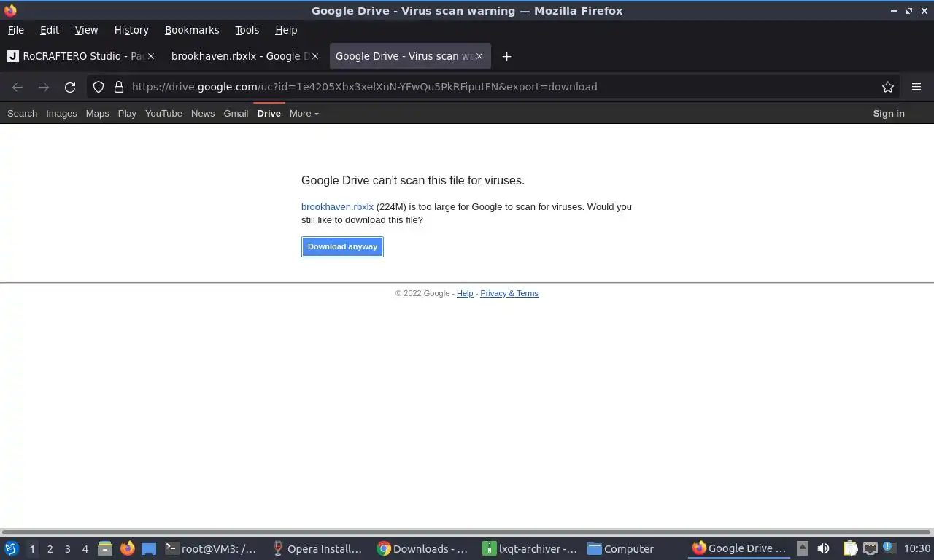
Task: Switch to virtual desktop 3
Action: tap(67, 549)
